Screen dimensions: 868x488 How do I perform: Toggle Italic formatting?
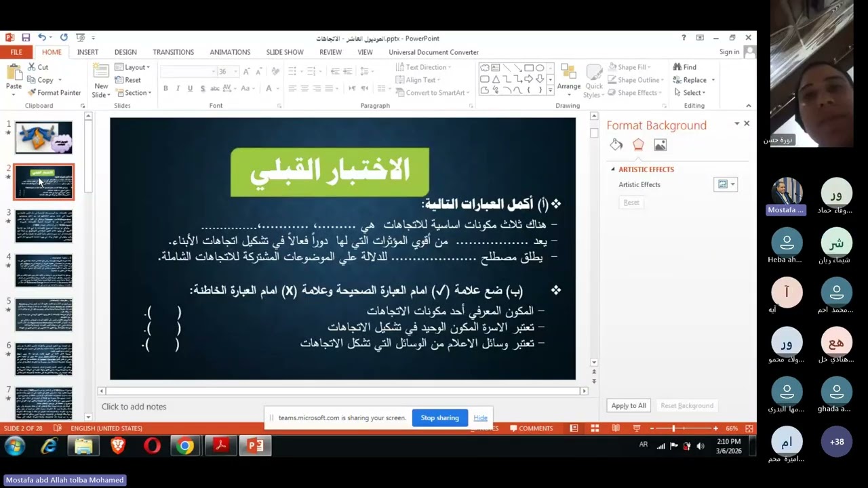178,89
